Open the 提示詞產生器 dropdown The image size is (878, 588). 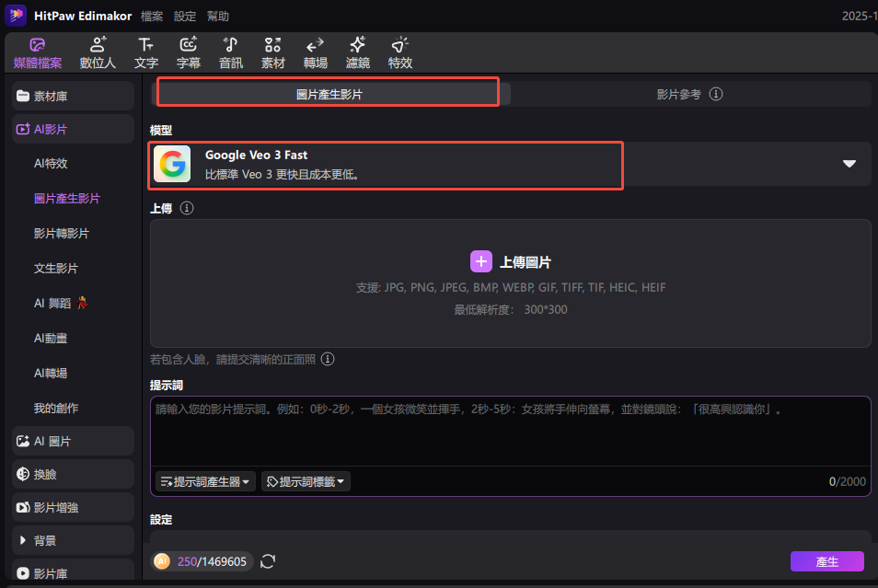click(x=205, y=481)
